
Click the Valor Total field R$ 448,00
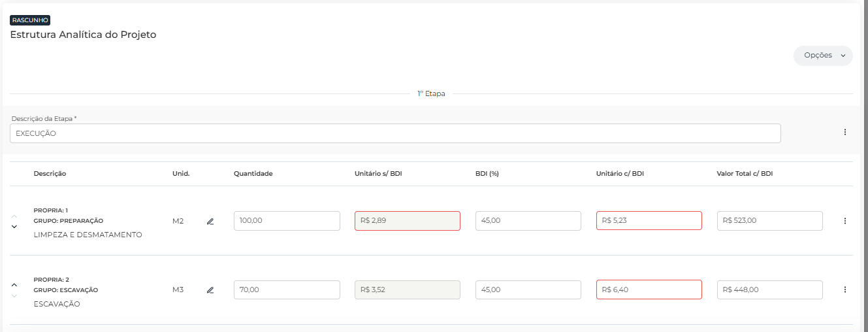tap(769, 290)
